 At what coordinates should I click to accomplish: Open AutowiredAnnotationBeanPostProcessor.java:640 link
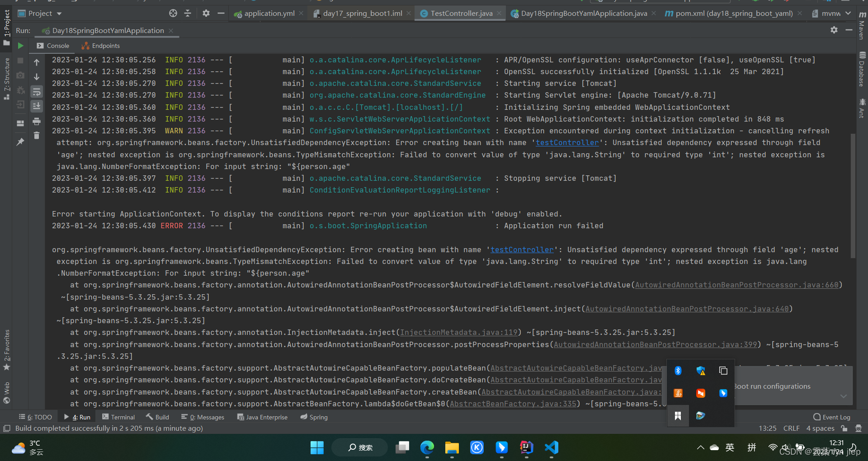(x=687, y=309)
